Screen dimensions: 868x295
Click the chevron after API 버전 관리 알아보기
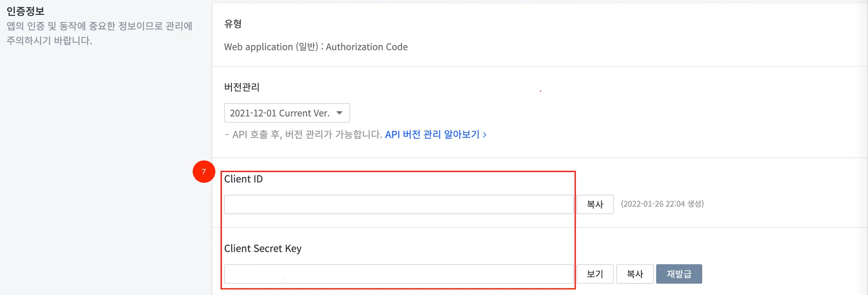[485, 135]
